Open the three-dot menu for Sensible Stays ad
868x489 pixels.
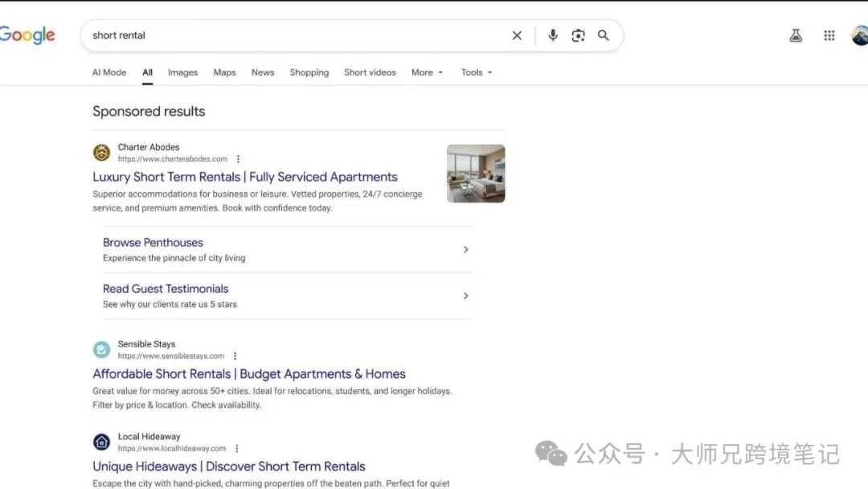click(x=235, y=356)
